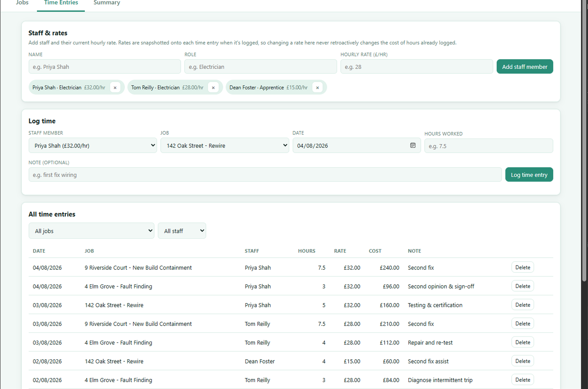Click the £160.00 cost cell

[389, 305]
